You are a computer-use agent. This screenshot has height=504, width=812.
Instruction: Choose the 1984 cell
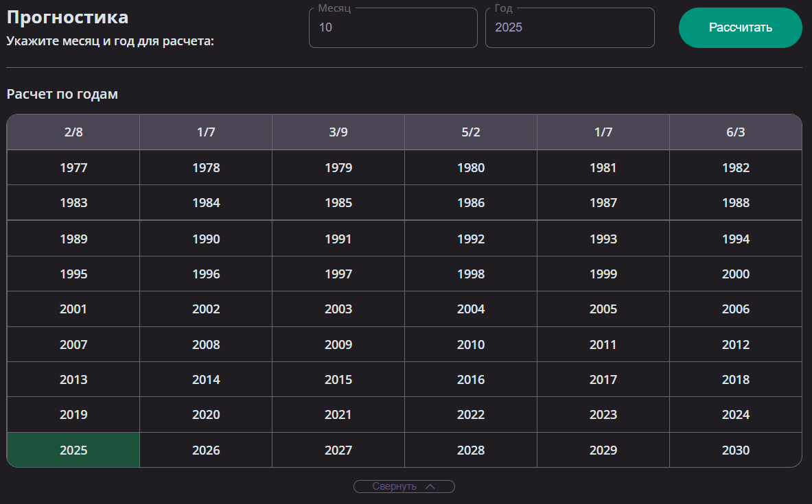click(x=206, y=203)
